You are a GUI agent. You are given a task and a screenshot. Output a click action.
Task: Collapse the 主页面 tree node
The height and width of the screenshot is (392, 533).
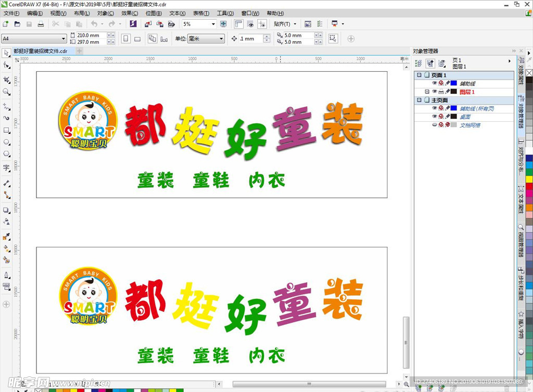(x=419, y=100)
